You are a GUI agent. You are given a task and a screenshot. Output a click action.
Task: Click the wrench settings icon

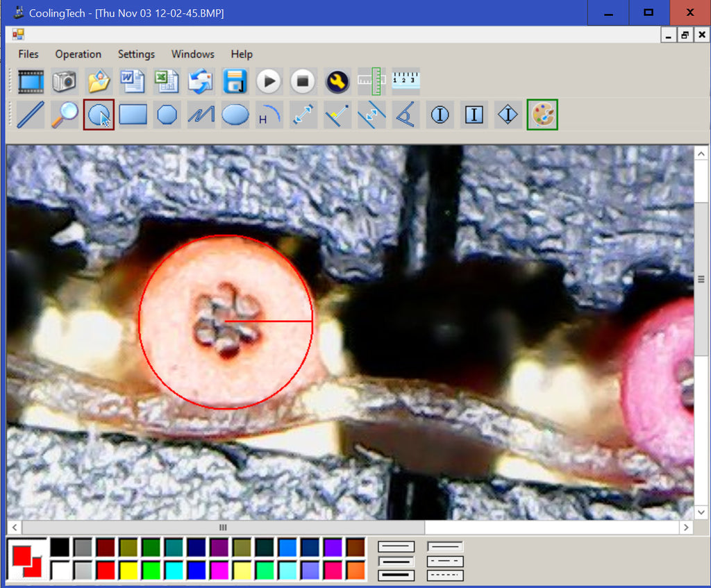coord(337,81)
